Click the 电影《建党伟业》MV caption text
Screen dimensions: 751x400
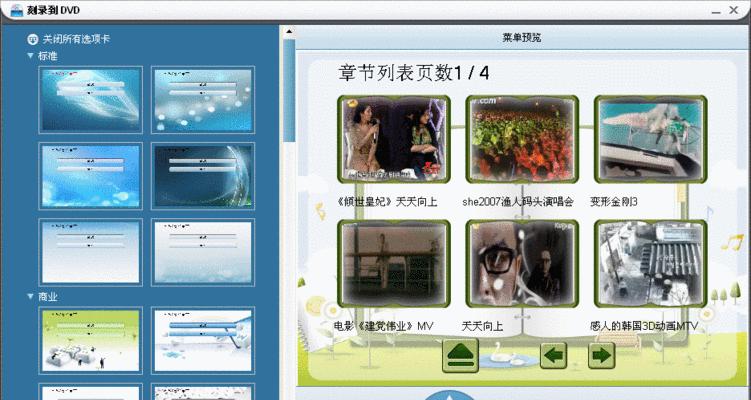pyautogui.click(x=383, y=326)
